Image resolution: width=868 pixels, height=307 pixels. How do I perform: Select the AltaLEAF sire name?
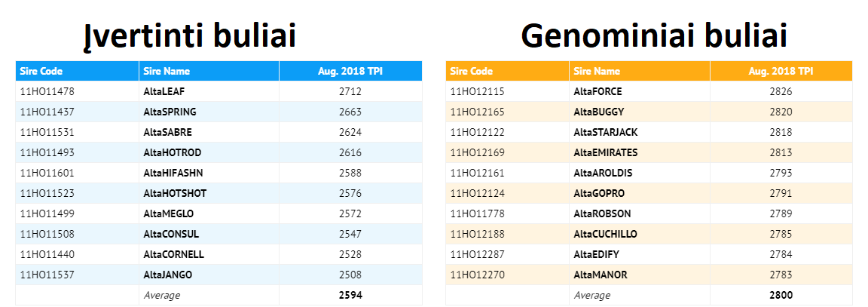[x=164, y=92]
